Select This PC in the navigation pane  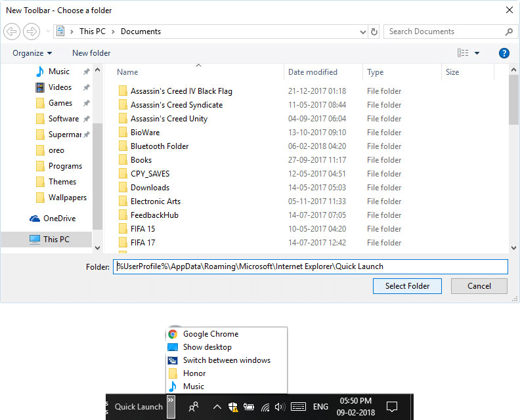[56, 240]
